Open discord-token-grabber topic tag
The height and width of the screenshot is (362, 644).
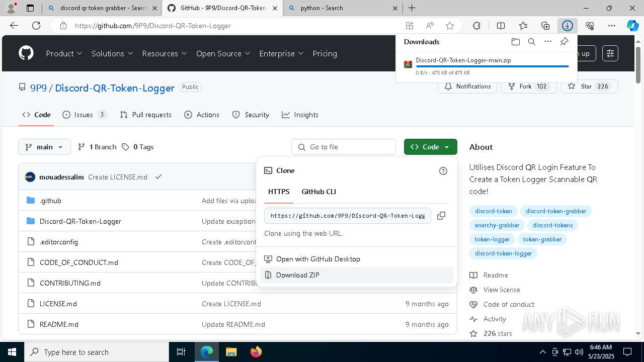556,211
